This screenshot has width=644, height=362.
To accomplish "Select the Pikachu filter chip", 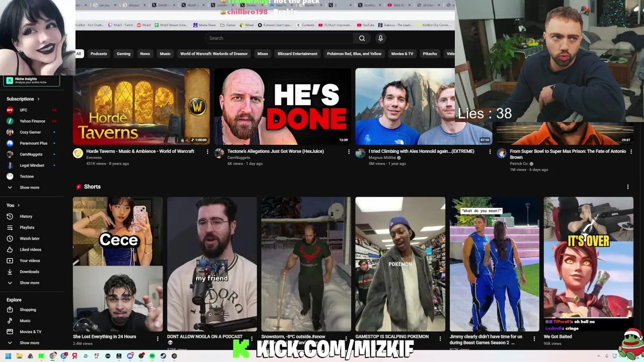I will (x=430, y=54).
